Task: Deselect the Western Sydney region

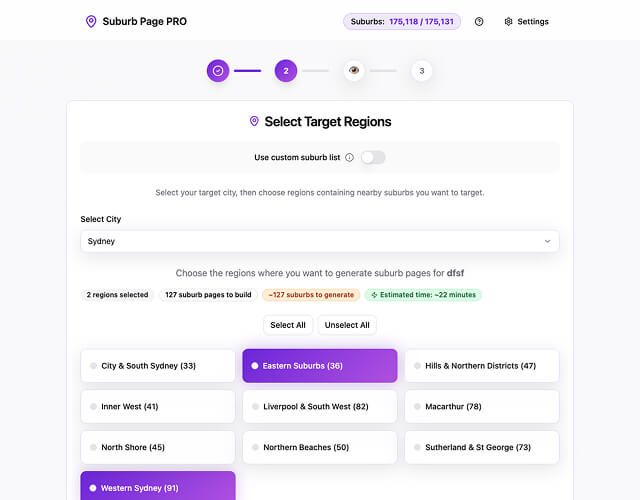Action: coord(158,487)
